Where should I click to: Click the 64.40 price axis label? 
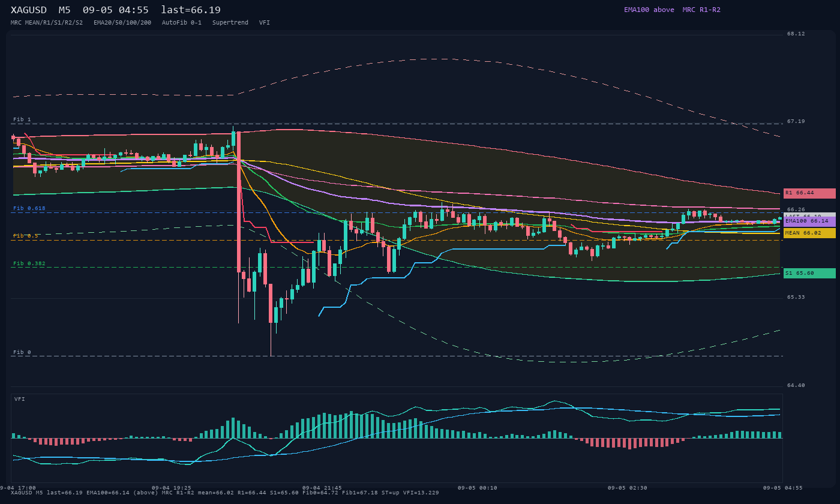tap(796, 385)
